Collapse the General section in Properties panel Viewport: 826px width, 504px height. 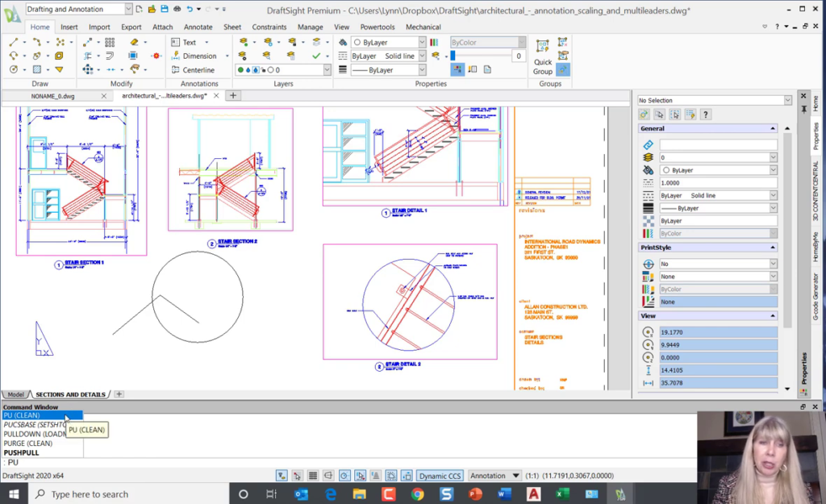point(773,128)
